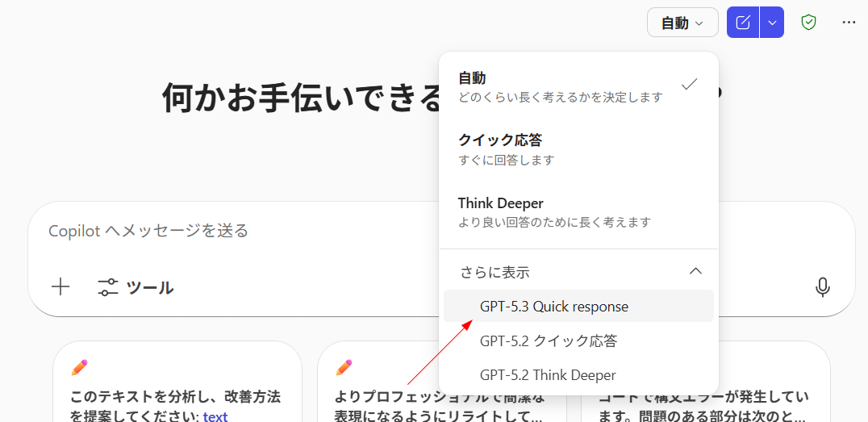Screen dimensions: 868x422
Task: Open the three-dot more options menu
Action: [x=849, y=23]
